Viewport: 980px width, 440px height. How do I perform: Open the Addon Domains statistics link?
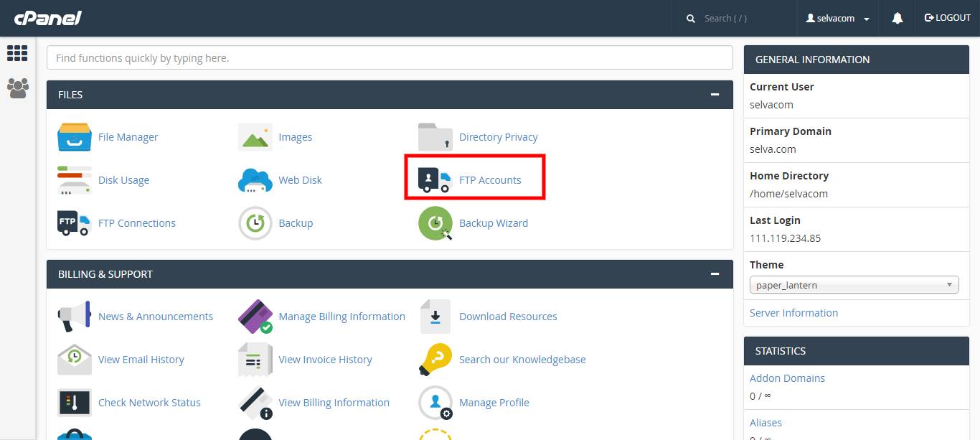[x=787, y=378]
